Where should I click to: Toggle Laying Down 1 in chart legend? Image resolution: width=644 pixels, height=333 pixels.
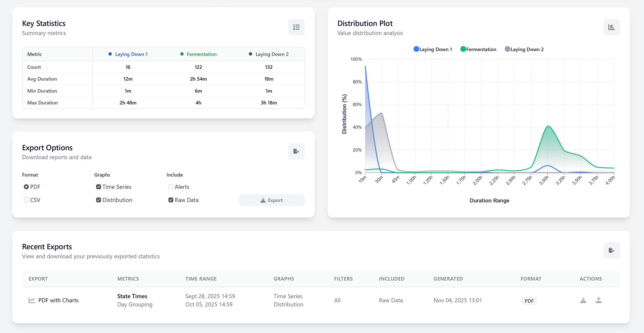(x=433, y=49)
